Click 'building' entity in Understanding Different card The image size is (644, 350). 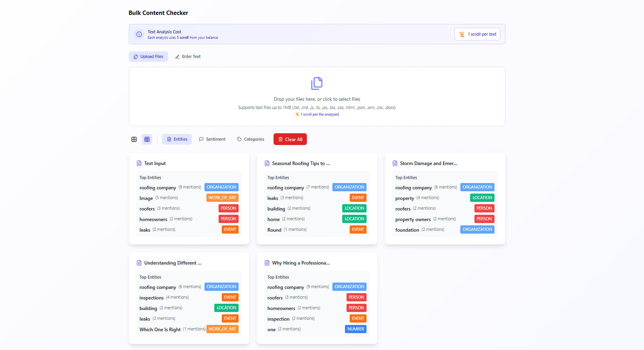(148, 308)
